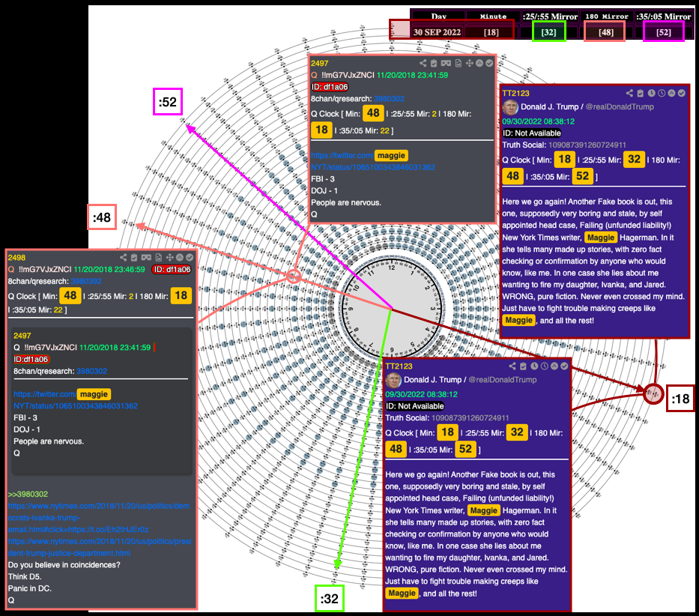Click the TT2123 title on the upper purple card
Screen dimensions: 699x616
click(515, 93)
